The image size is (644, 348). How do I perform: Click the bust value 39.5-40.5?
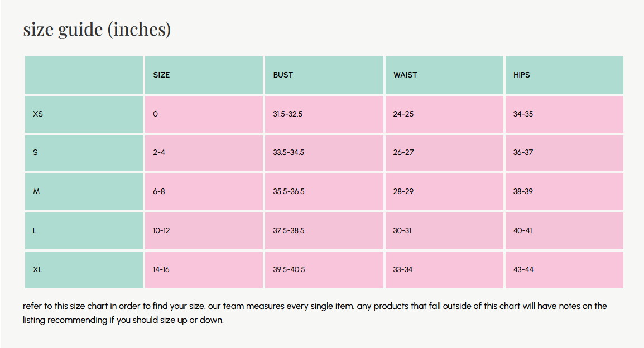[289, 269]
